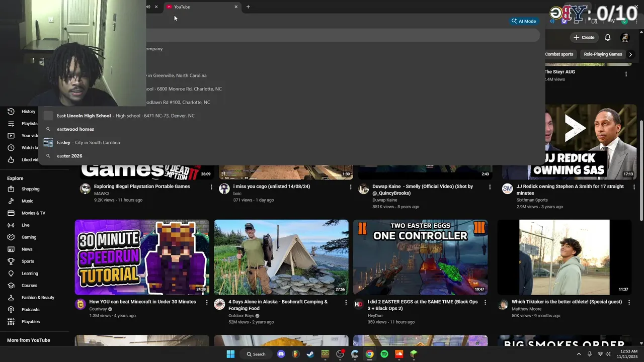Open Steam from the taskbar

pyautogui.click(x=310, y=354)
